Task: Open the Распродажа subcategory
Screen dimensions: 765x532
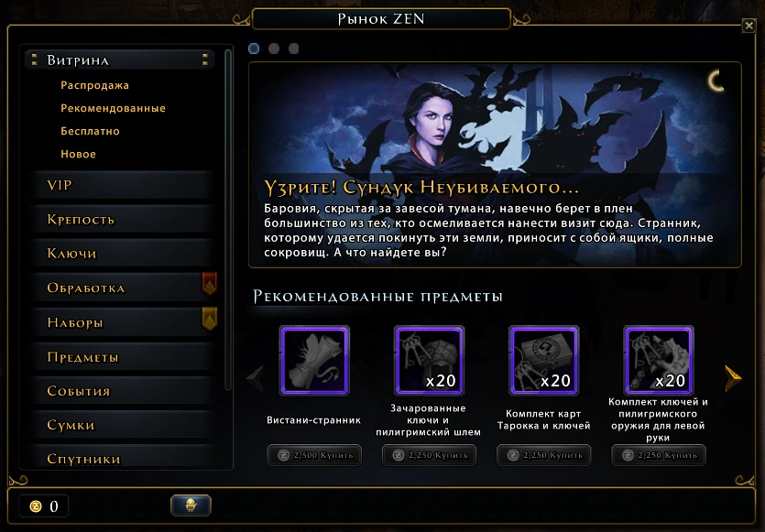Action: [x=94, y=85]
